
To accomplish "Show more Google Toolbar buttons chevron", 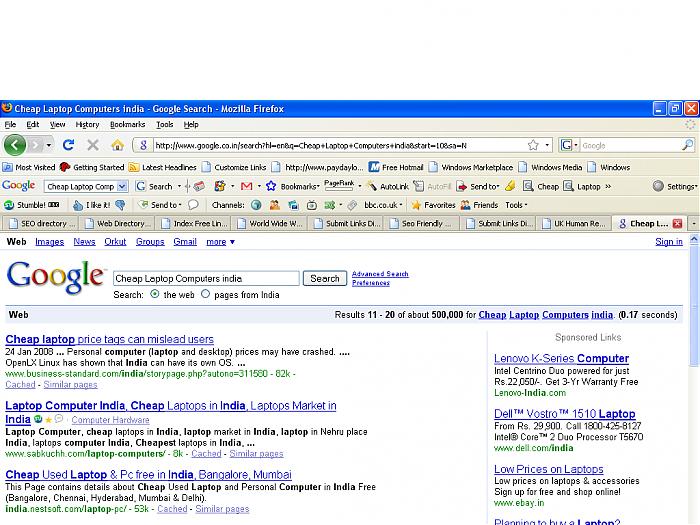I will point(608,186).
